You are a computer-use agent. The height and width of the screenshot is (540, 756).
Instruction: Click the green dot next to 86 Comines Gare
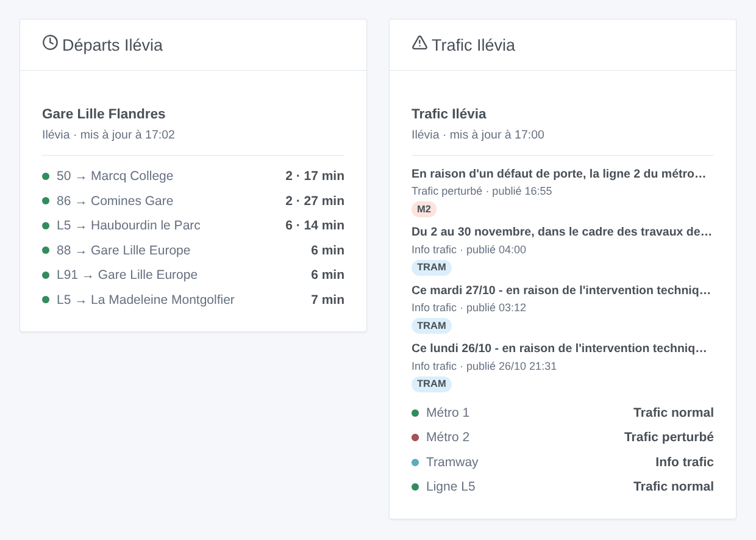tap(46, 201)
